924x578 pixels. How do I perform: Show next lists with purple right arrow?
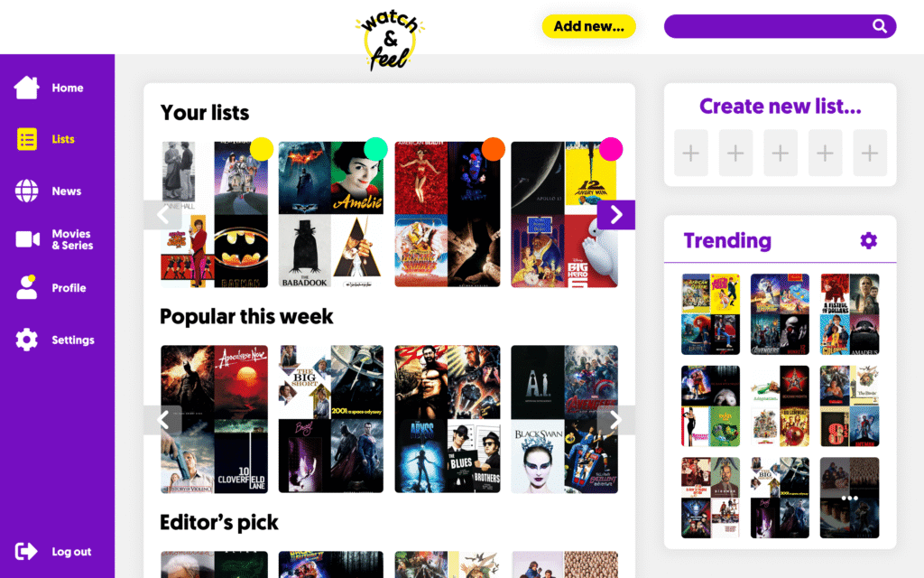[615, 215]
